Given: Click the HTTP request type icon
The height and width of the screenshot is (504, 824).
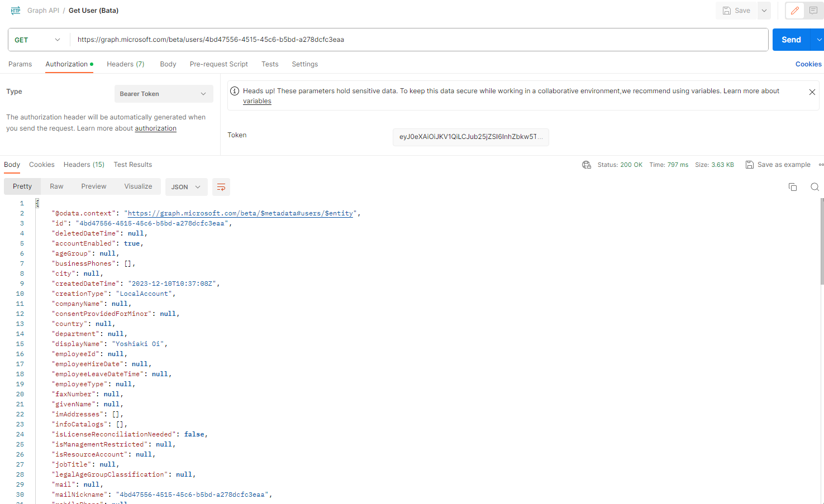Looking at the screenshot, I should [16, 11].
